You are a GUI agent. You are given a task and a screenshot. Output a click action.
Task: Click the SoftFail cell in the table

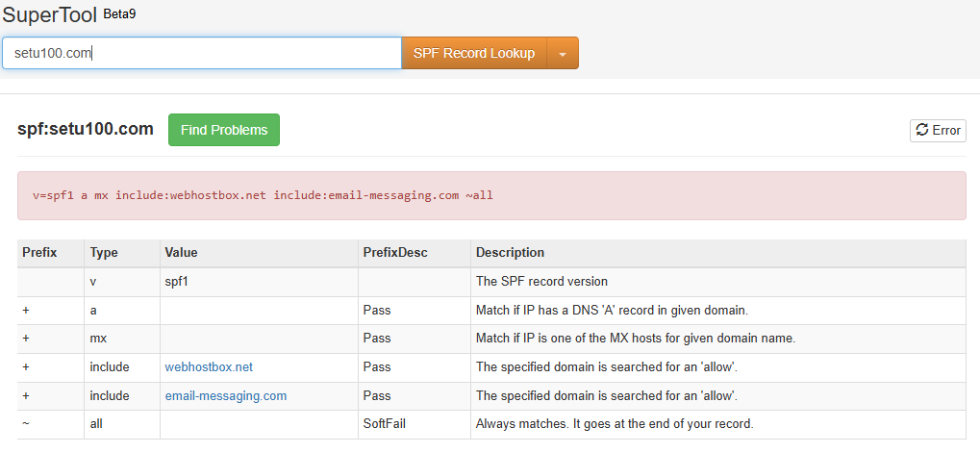387,423
